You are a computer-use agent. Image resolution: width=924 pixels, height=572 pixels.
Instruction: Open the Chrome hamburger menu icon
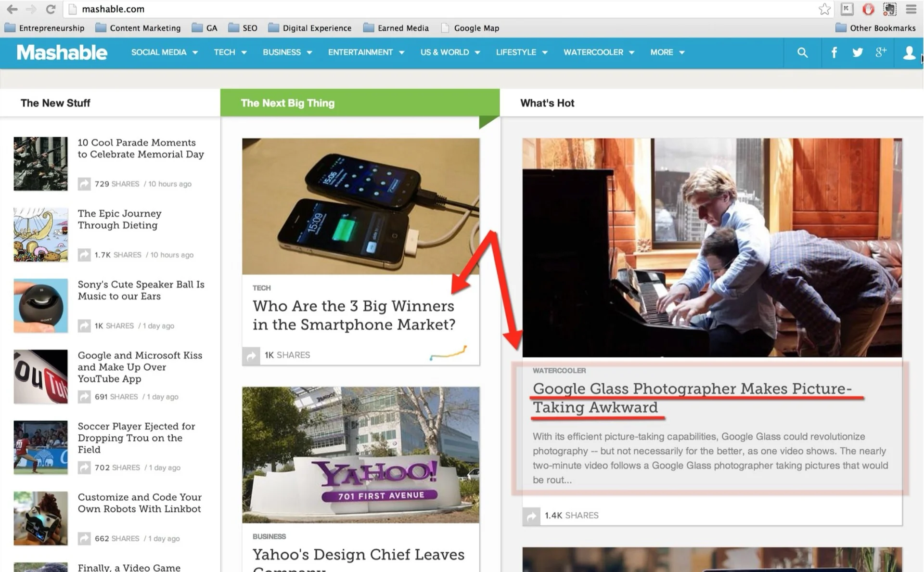click(x=911, y=9)
